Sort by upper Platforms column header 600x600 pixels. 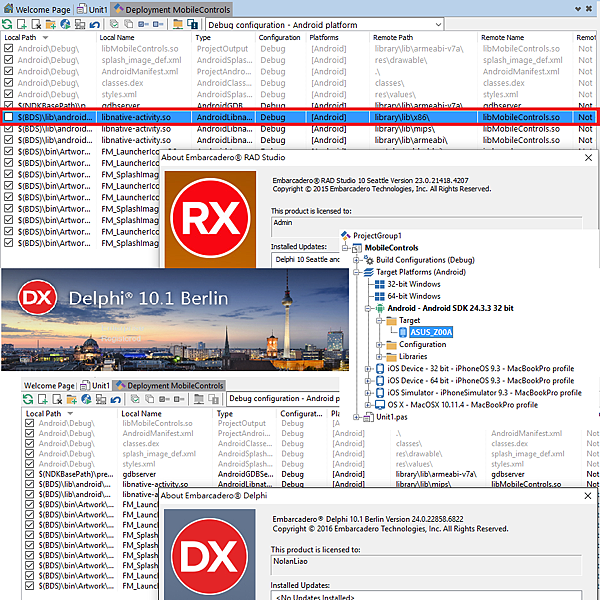pyautogui.click(x=338, y=38)
